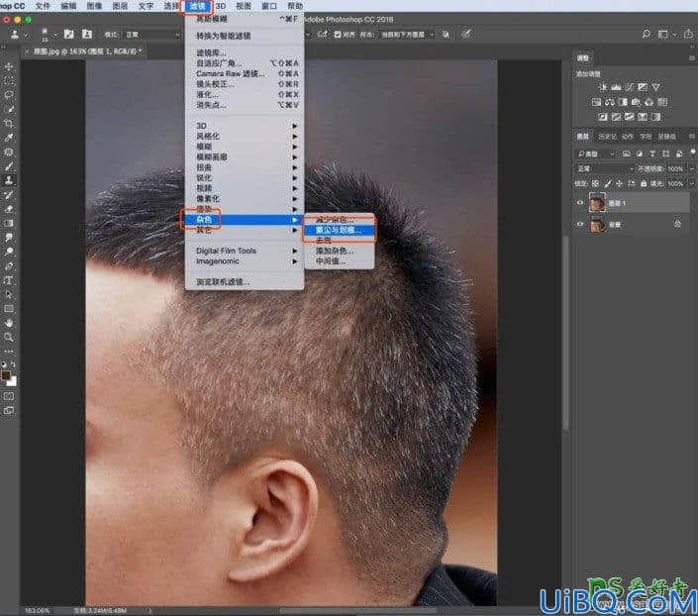
Task: Select the Eyedropper tool
Action: tap(9, 138)
